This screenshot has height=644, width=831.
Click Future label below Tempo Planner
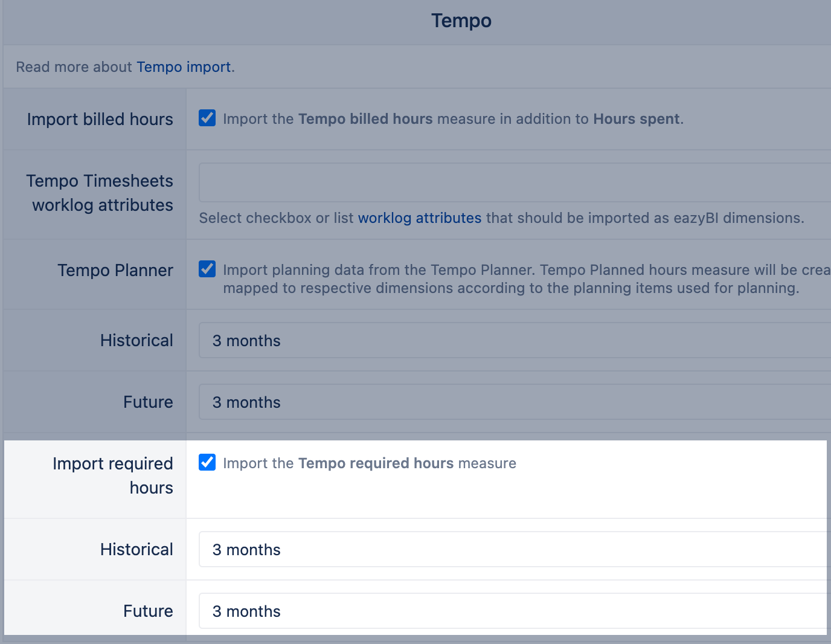[x=148, y=402]
